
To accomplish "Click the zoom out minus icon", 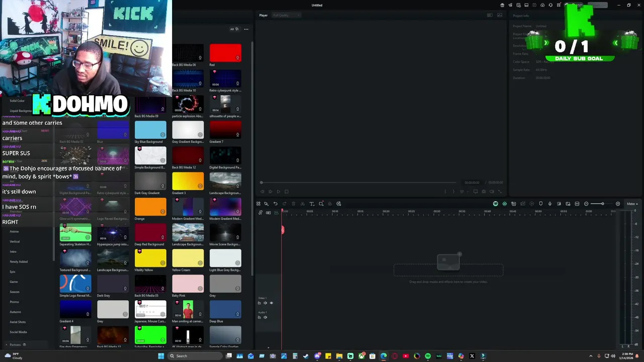I will 586,204.
